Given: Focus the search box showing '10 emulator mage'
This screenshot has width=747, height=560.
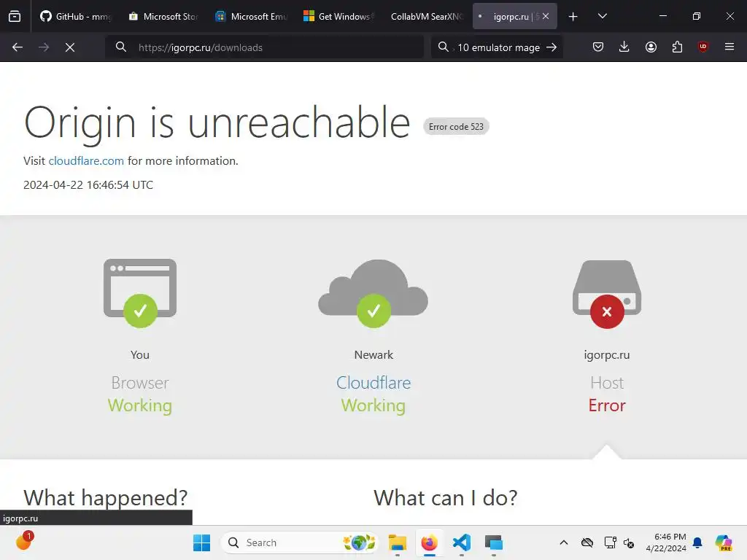Looking at the screenshot, I should pyautogui.click(x=498, y=47).
